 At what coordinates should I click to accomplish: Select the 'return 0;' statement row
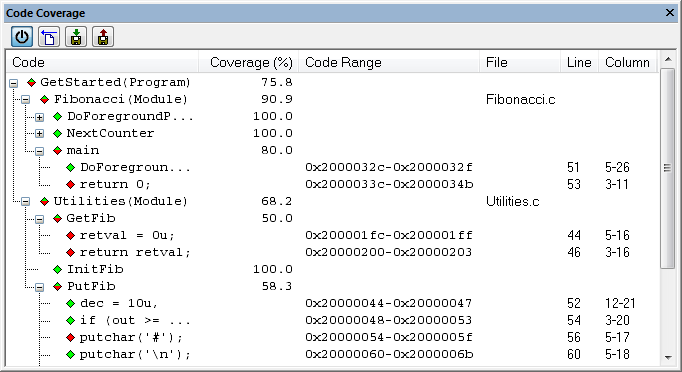point(115,184)
